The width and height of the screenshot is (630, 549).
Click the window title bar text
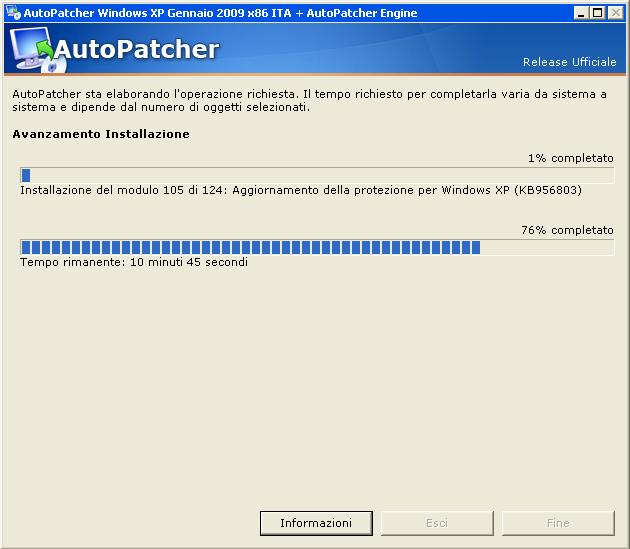[x=220, y=13]
